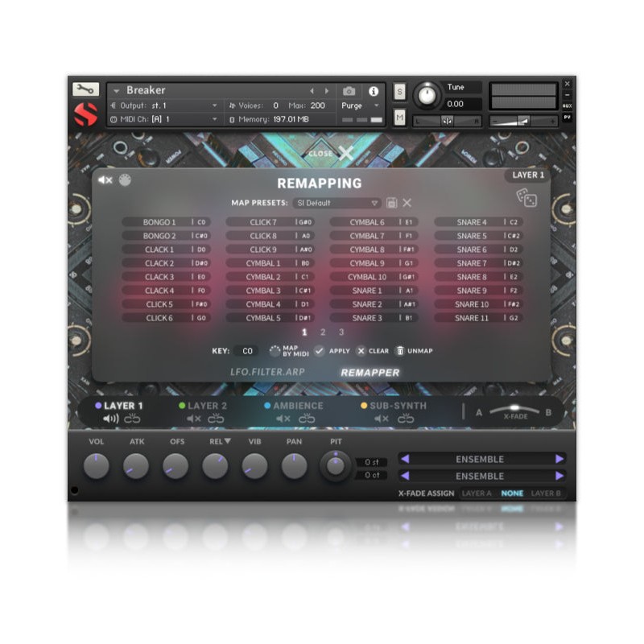Save the current map preset

coord(392,204)
